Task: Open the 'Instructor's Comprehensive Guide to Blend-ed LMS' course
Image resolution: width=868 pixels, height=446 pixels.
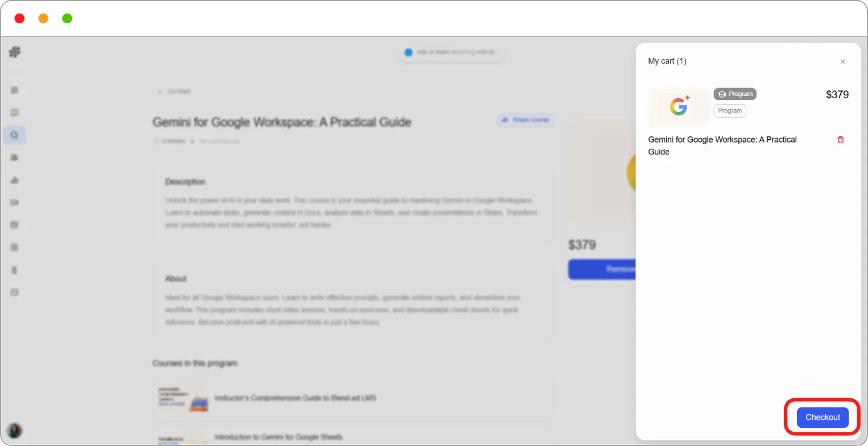Action: pos(352,398)
